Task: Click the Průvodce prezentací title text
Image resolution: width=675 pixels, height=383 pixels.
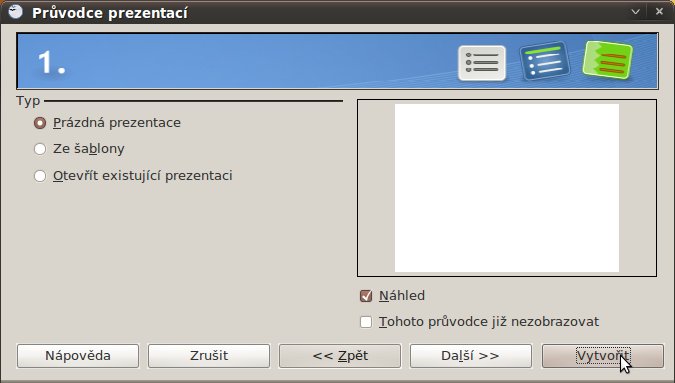Action: [110, 12]
